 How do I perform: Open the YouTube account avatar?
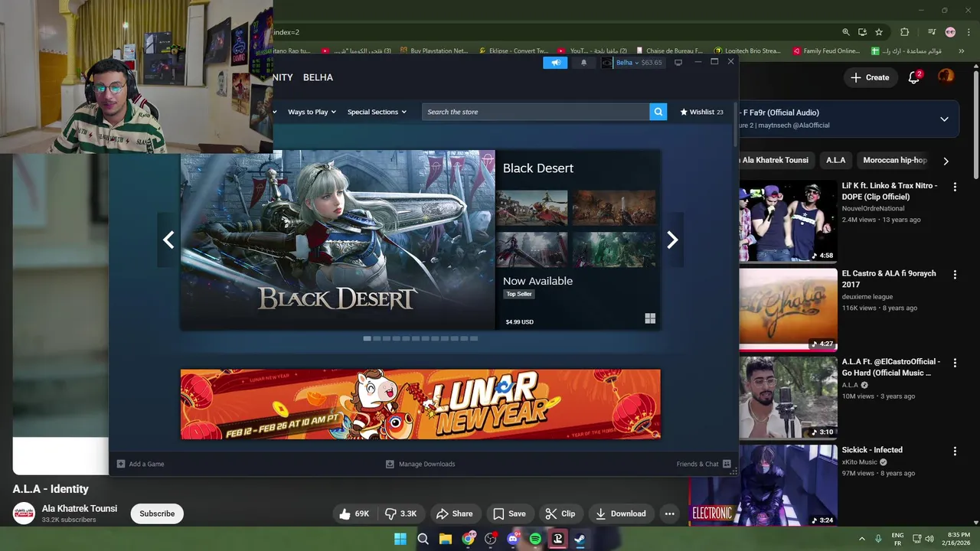[x=946, y=77]
